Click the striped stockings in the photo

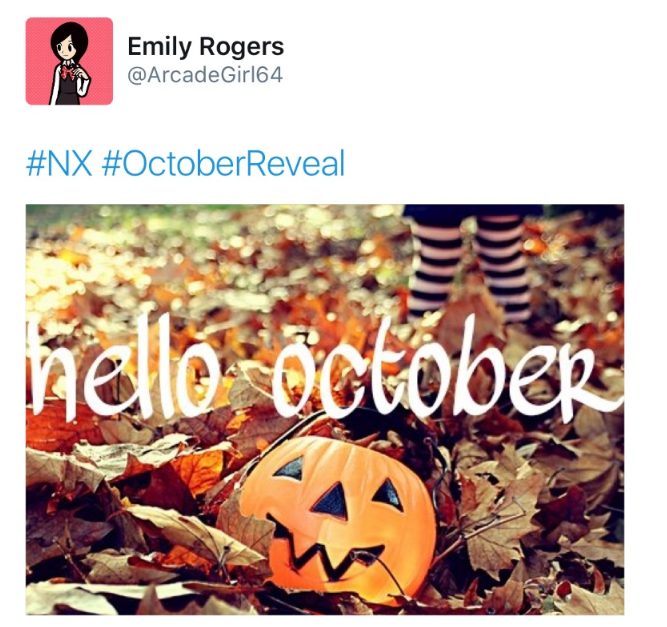[470, 266]
